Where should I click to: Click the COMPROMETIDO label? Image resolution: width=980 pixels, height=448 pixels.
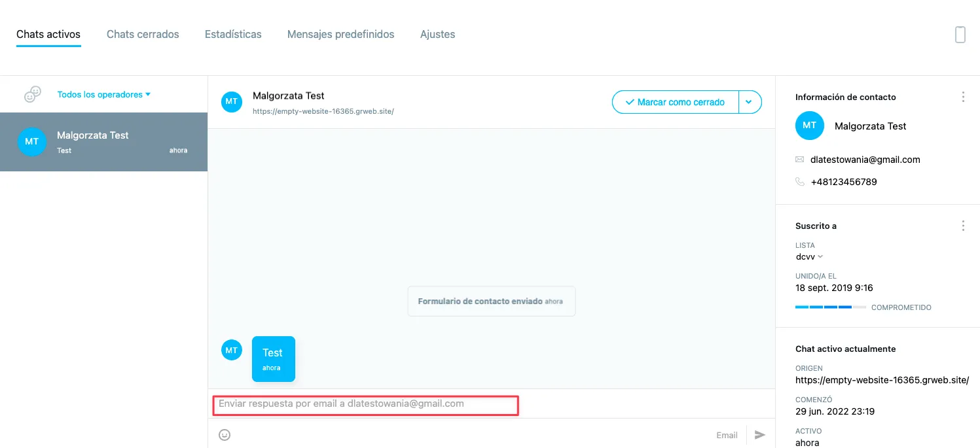click(x=901, y=307)
